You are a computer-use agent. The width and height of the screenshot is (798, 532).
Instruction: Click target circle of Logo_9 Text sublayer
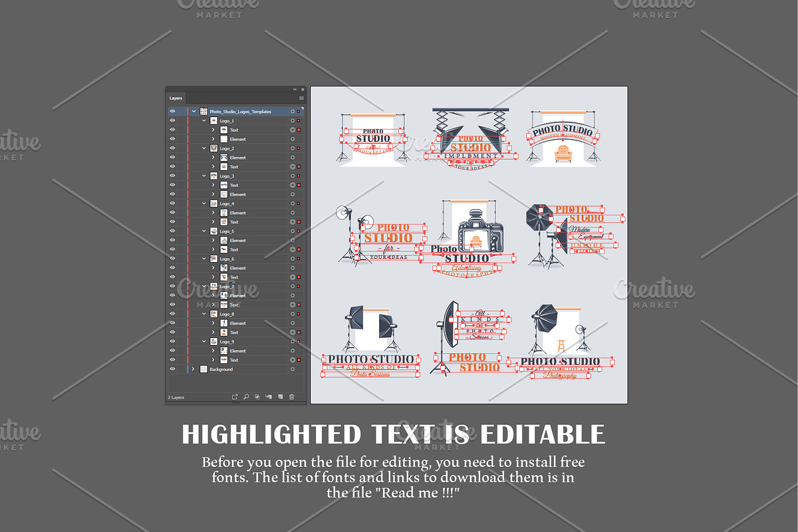[x=293, y=360]
